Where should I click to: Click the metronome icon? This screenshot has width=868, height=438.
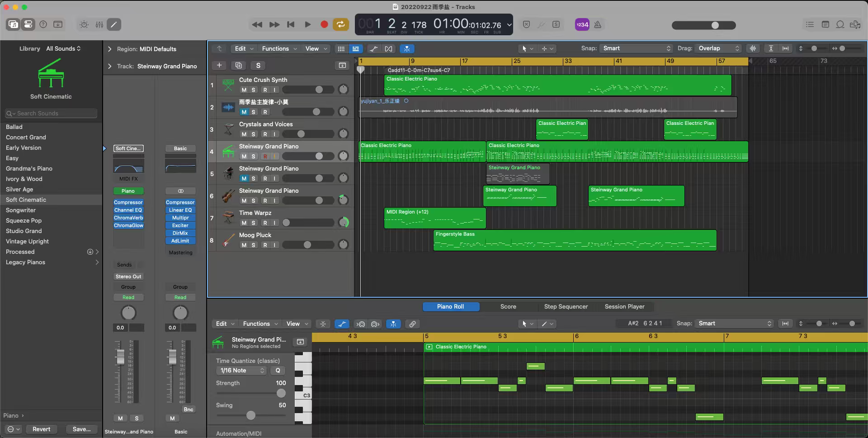598,24
